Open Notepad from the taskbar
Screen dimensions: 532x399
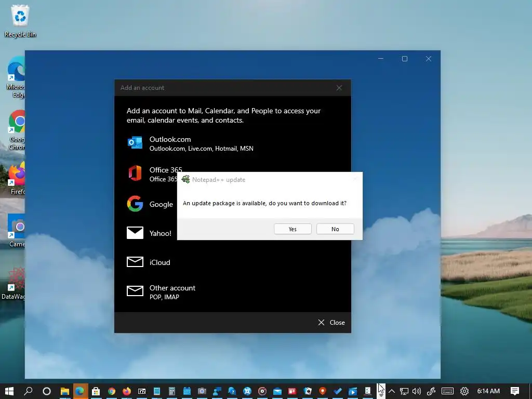coord(157,391)
